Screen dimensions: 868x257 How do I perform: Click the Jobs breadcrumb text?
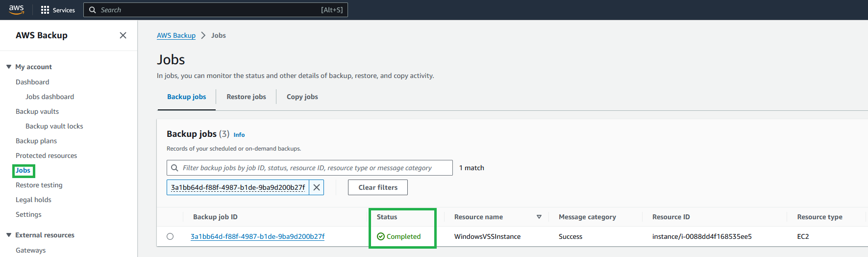click(x=219, y=35)
